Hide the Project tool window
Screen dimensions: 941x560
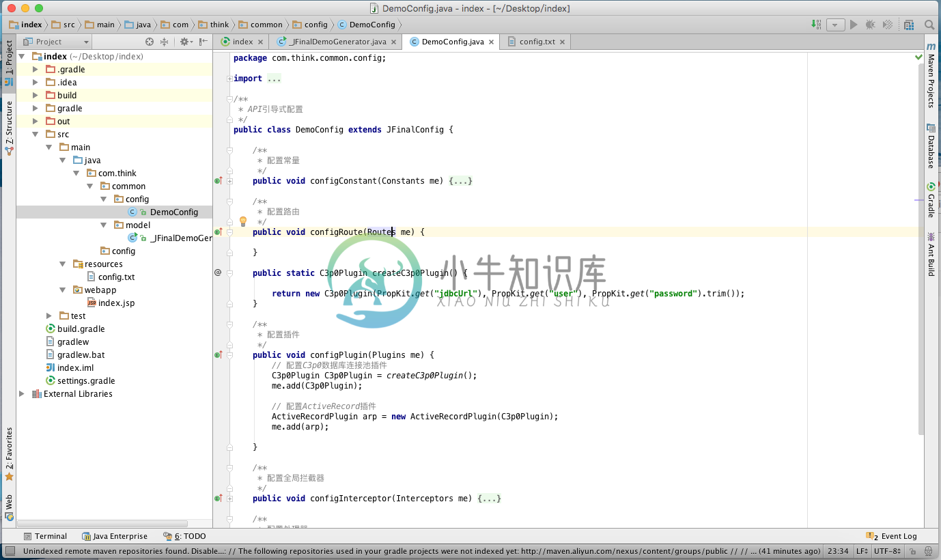203,42
